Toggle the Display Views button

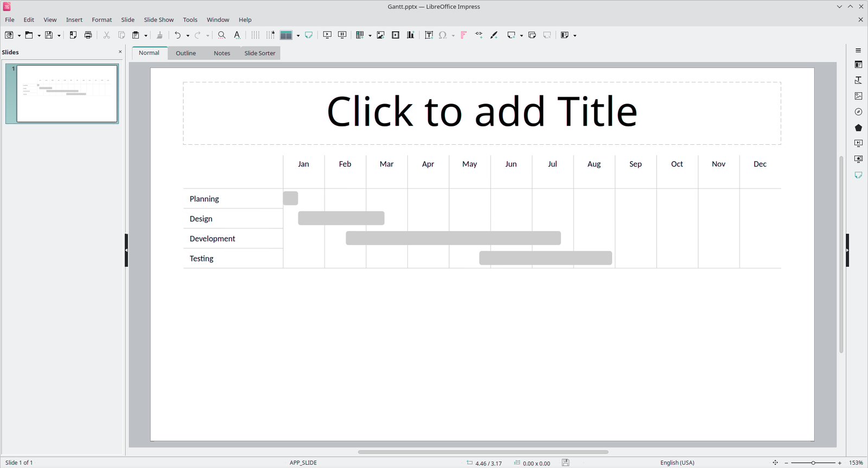coord(286,35)
